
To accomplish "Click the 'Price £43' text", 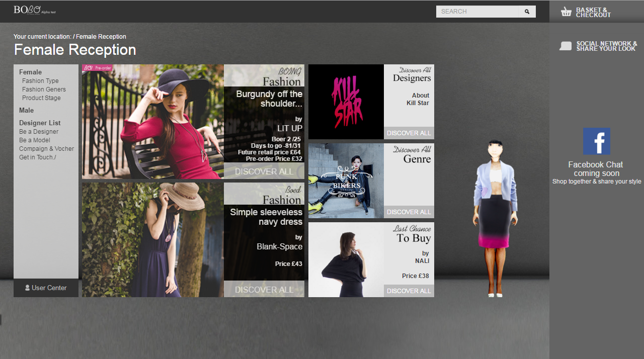I will pos(289,264).
